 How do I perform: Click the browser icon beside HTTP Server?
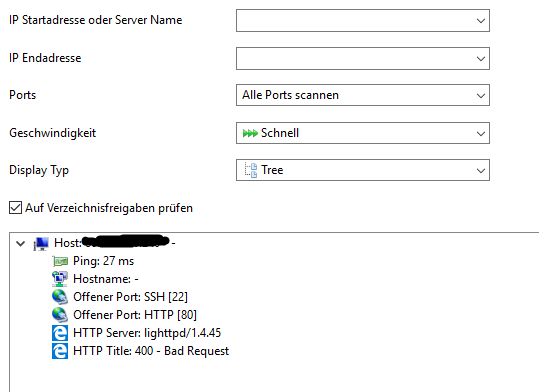click(60, 333)
